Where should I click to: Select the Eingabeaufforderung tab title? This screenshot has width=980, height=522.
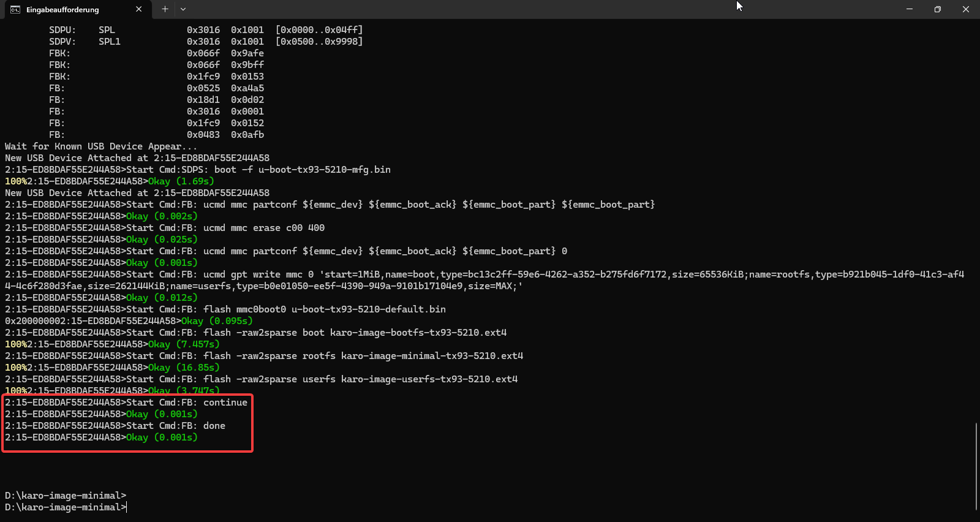(62, 10)
